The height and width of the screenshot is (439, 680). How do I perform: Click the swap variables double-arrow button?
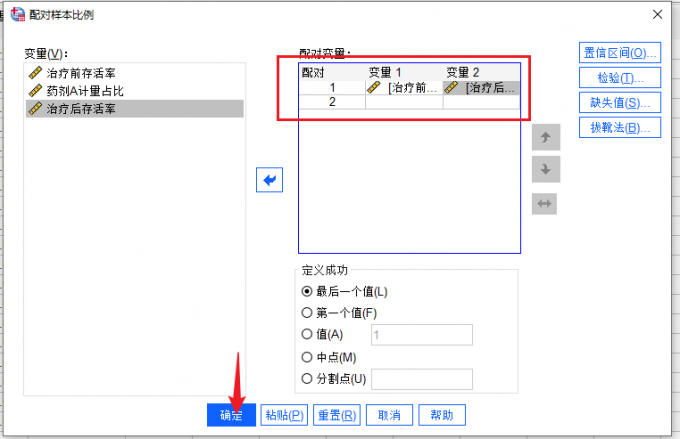(544, 203)
